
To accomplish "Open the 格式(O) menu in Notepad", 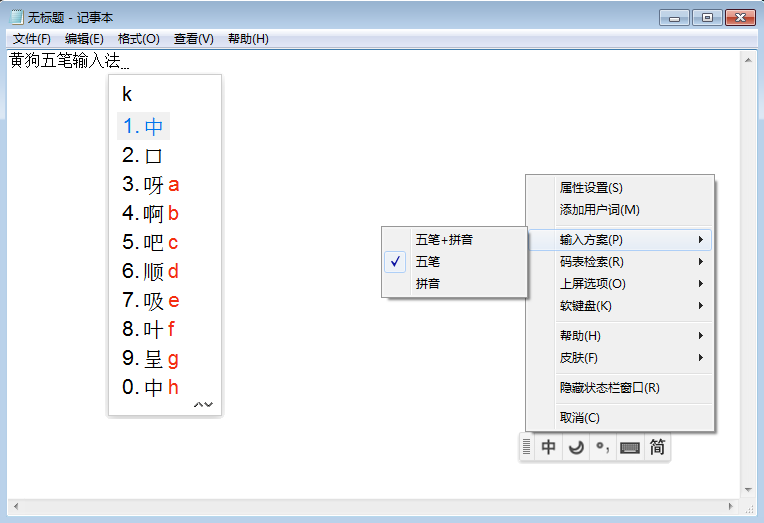I will click(x=138, y=39).
